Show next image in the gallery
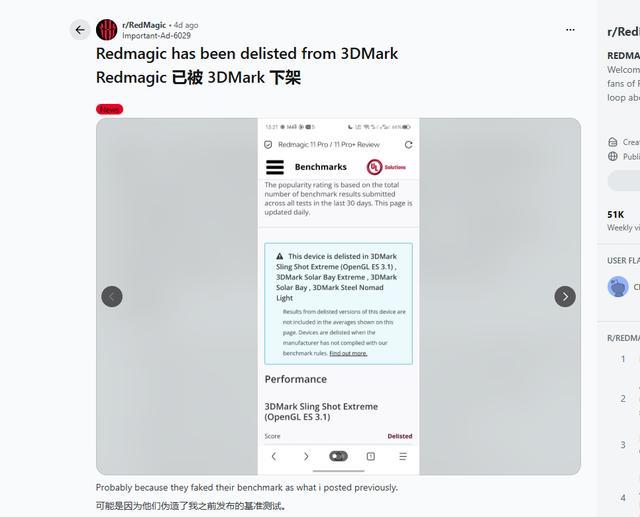640x517 pixels. (x=565, y=297)
